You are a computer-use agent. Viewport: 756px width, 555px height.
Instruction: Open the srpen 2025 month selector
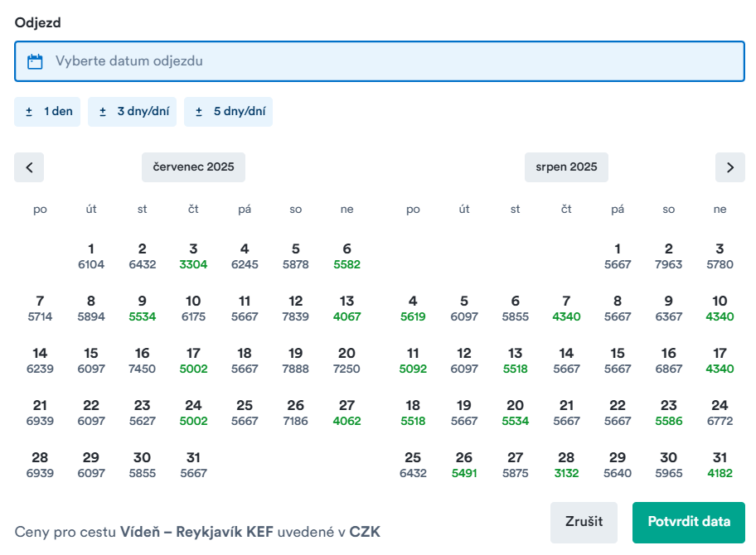pos(566,167)
